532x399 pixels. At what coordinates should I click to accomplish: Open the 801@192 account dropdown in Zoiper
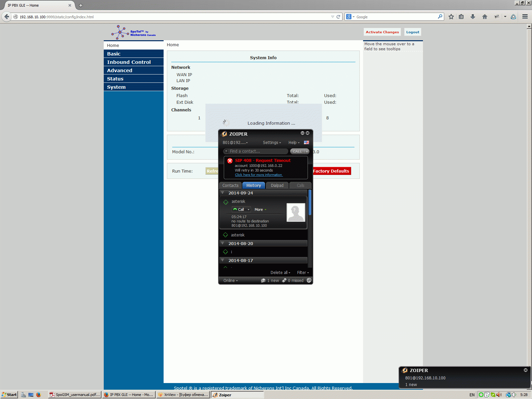235,143
